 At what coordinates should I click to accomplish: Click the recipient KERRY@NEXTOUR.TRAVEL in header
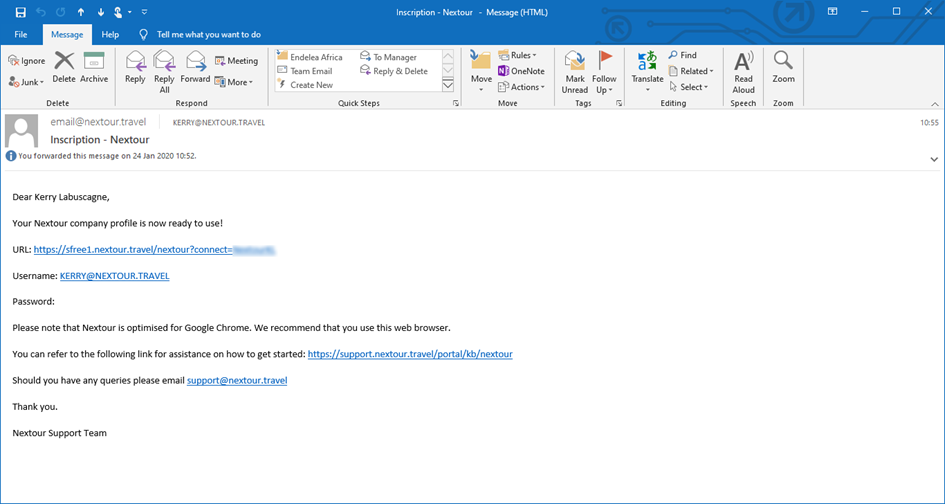tap(219, 122)
